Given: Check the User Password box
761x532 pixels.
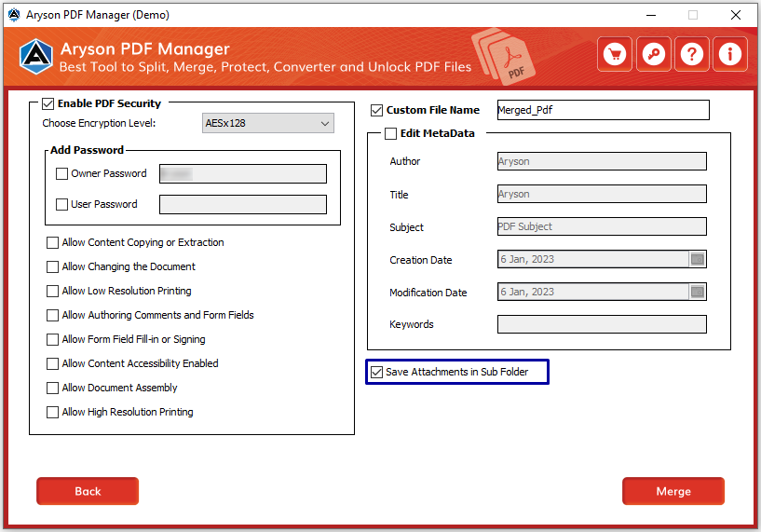Looking at the screenshot, I should [61, 204].
